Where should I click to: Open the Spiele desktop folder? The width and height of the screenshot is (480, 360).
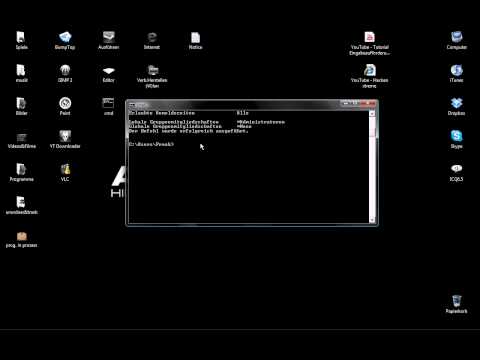click(x=21, y=40)
